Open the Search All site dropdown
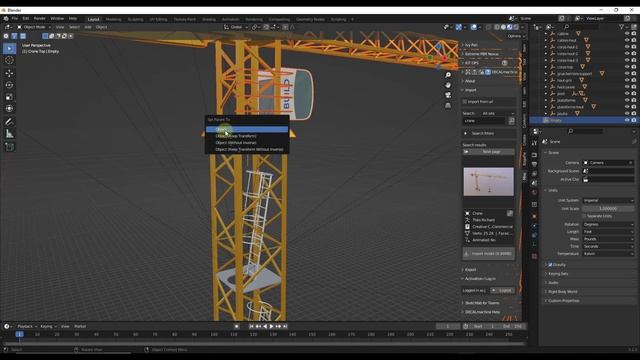 tap(498, 113)
